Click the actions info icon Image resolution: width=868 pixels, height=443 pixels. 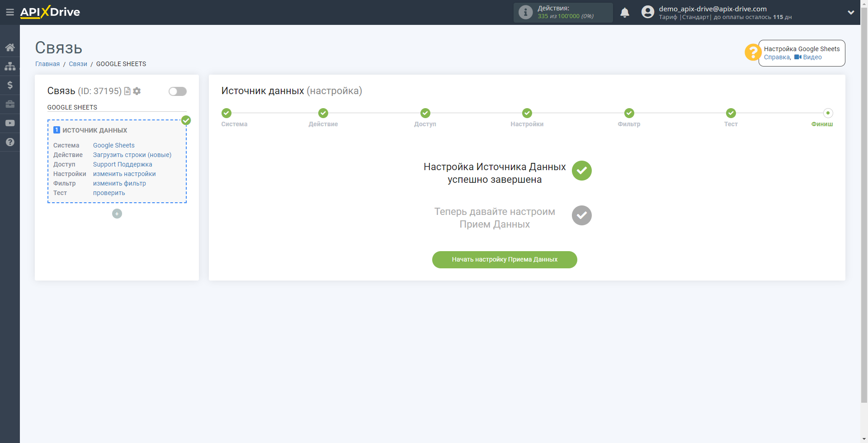click(525, 12)
